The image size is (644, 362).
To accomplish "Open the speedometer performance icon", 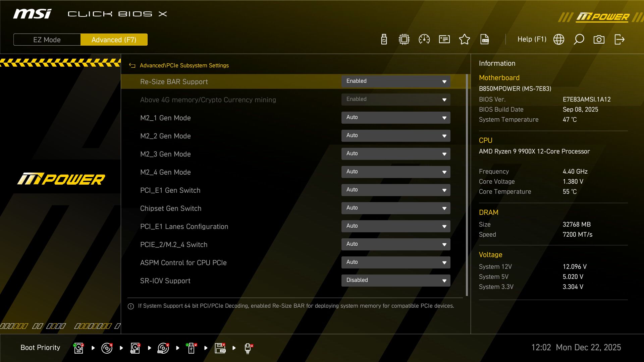I will click(x=424, y=40).
